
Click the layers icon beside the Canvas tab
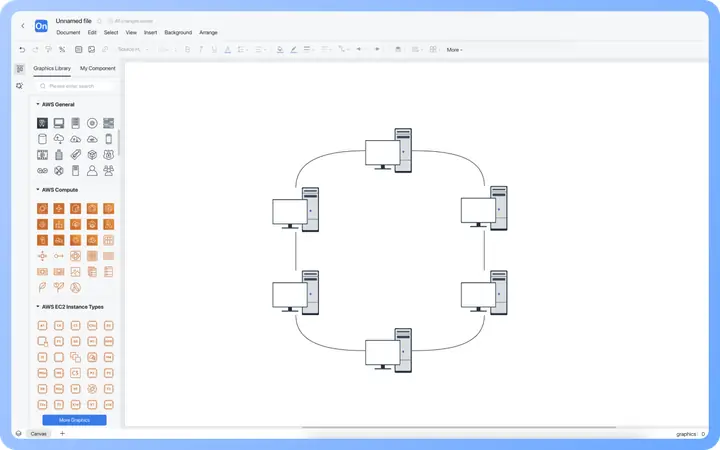(18, 433)
